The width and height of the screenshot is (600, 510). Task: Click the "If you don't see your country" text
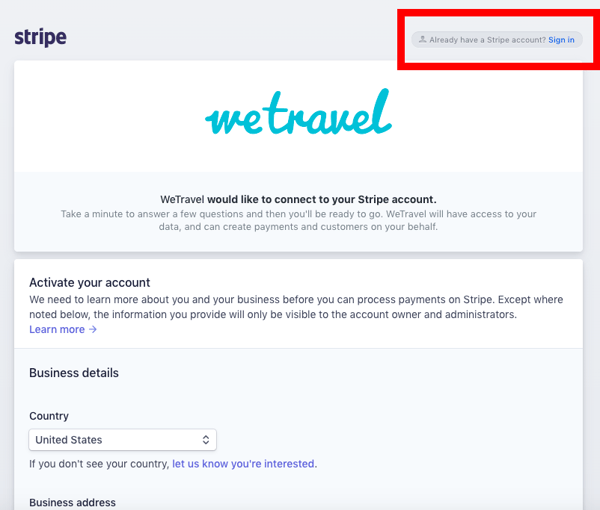(99, 464)
